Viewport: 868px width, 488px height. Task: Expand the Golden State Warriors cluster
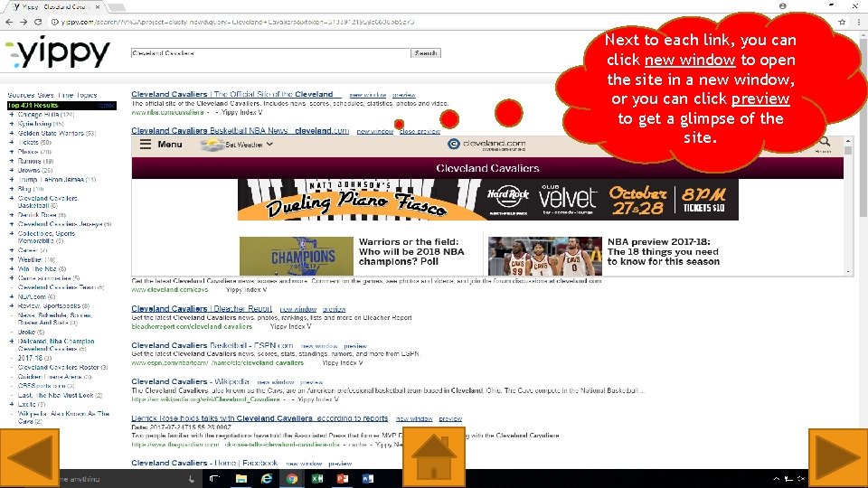pos(12,134)
